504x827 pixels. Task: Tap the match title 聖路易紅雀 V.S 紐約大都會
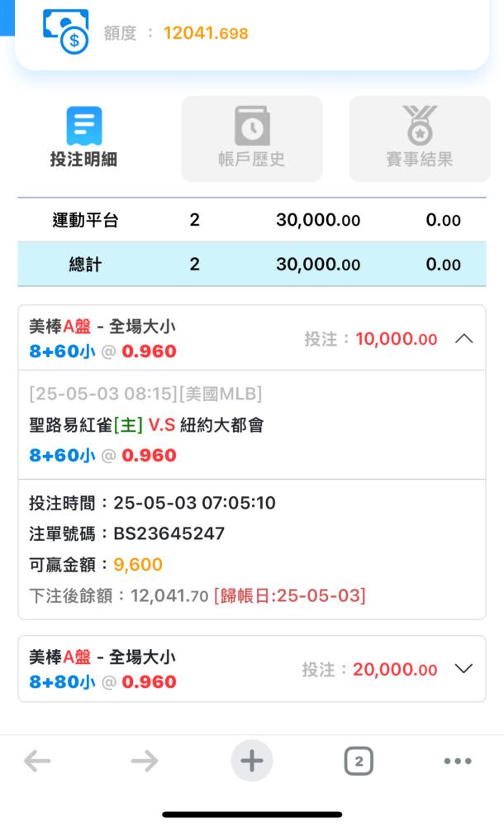[146, 424]
